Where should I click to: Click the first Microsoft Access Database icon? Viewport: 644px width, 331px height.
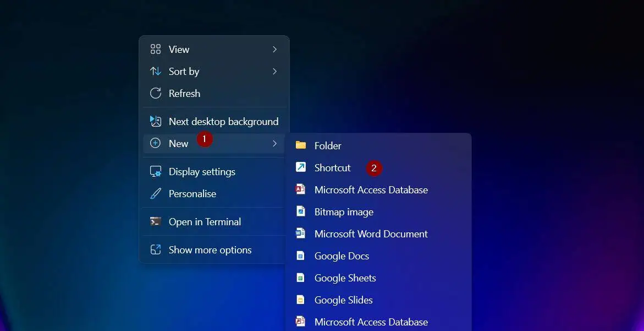[x=301, y=189]
